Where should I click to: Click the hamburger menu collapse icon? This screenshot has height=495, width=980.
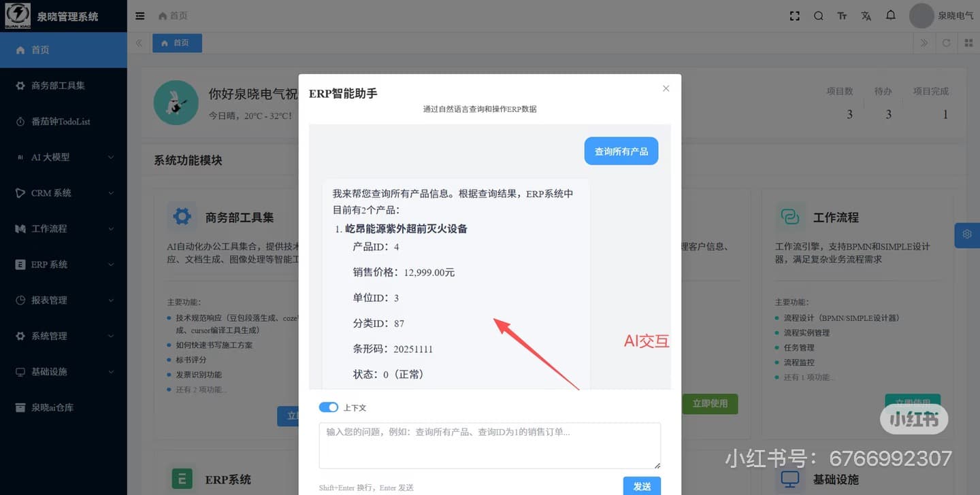tap(140, 16)
